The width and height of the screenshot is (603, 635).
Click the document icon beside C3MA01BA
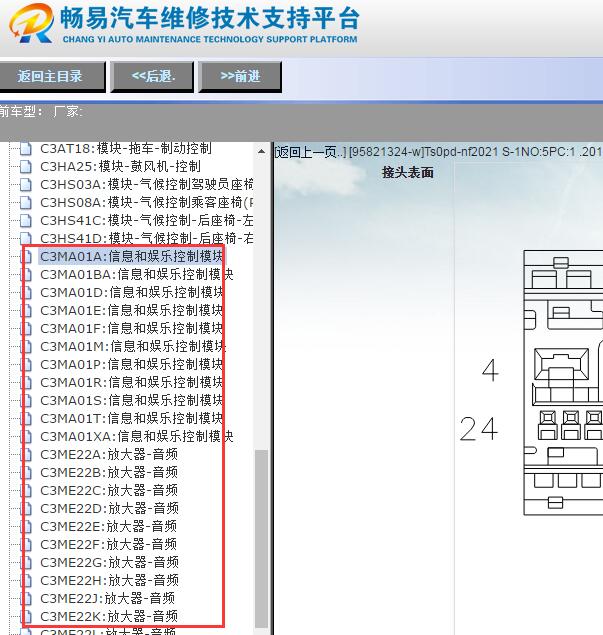pyautogui.click(x=27, y=275)
